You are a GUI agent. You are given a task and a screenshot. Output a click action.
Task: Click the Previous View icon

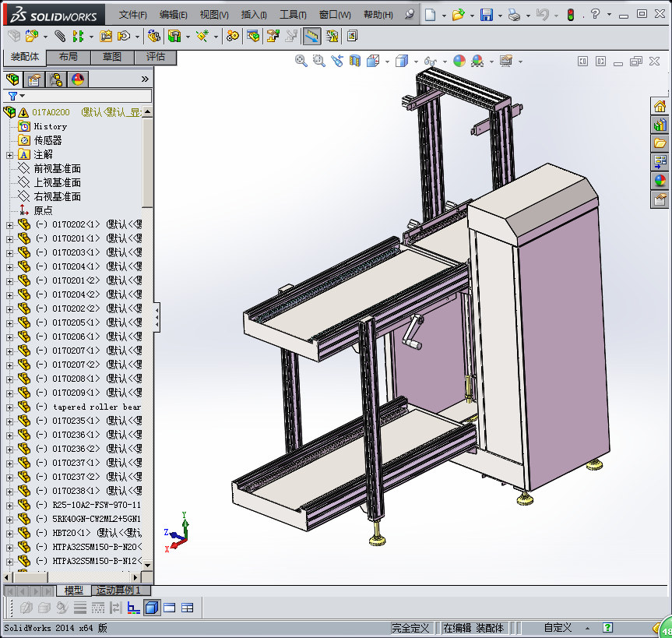tap(337, 61)
